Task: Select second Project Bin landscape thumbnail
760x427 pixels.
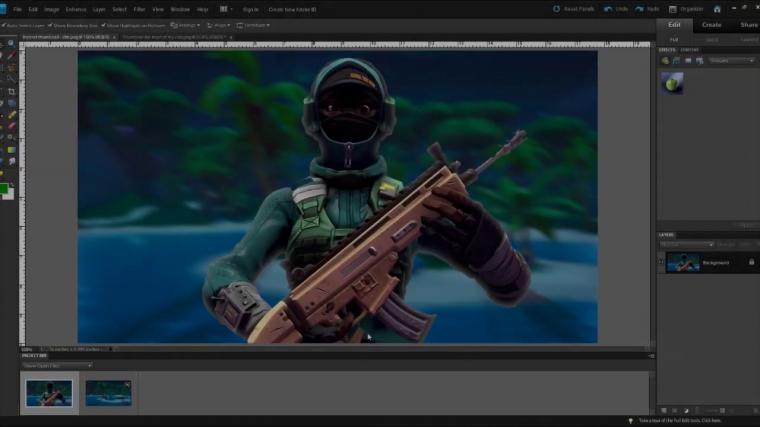Action: tap(108, 393)
